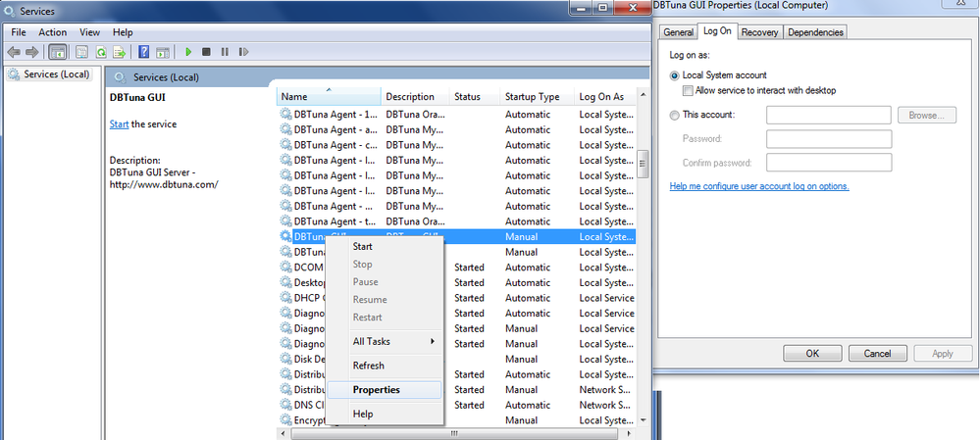Enable Allow service to interact with desktop

pyautogui.click(x=688, y=90)
